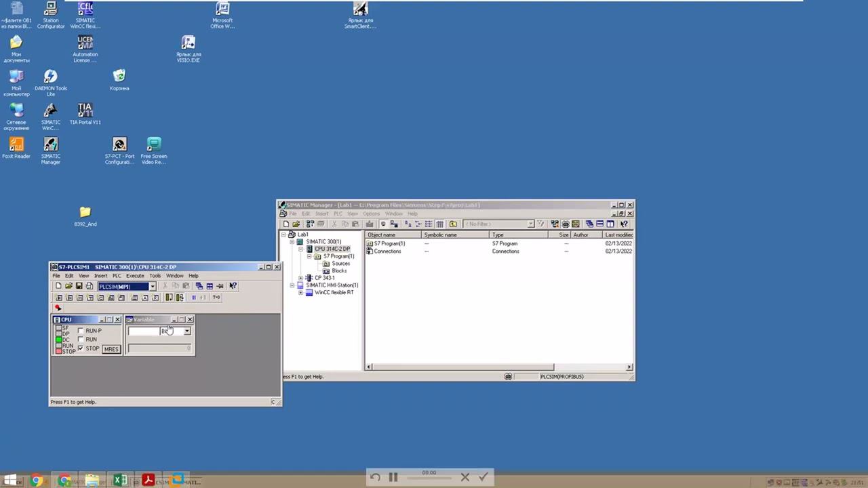The width and height of the screenshot is (868, 488).
Task: Select Connections row in object list
Action: pos(388,251)
